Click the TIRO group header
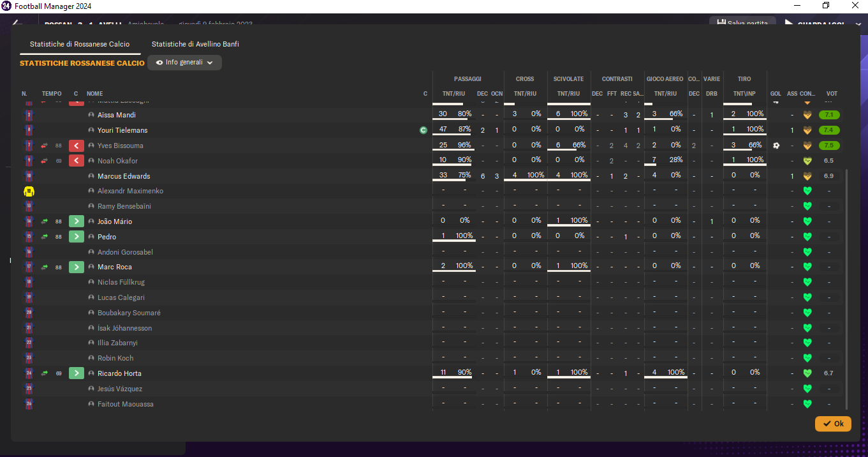868x457 pixels. (x=744, y=79)
